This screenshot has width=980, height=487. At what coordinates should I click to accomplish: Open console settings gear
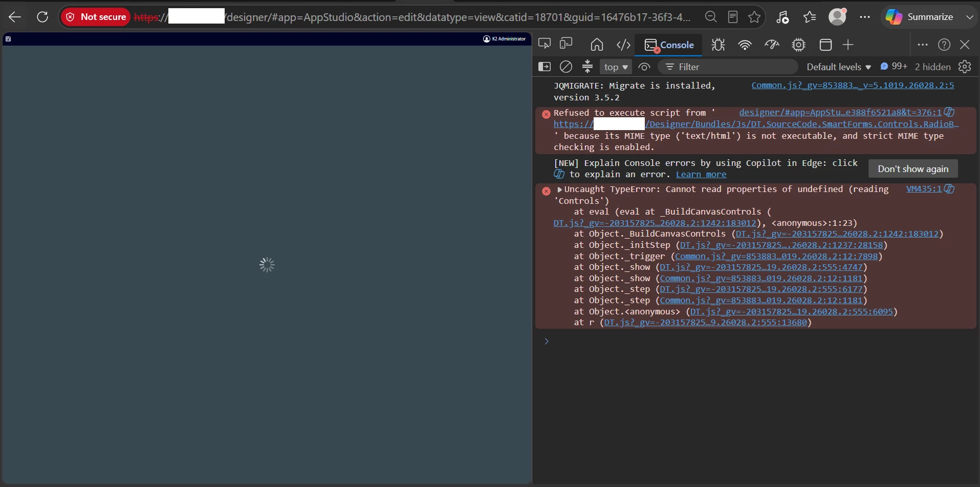[x=965, y=67]
